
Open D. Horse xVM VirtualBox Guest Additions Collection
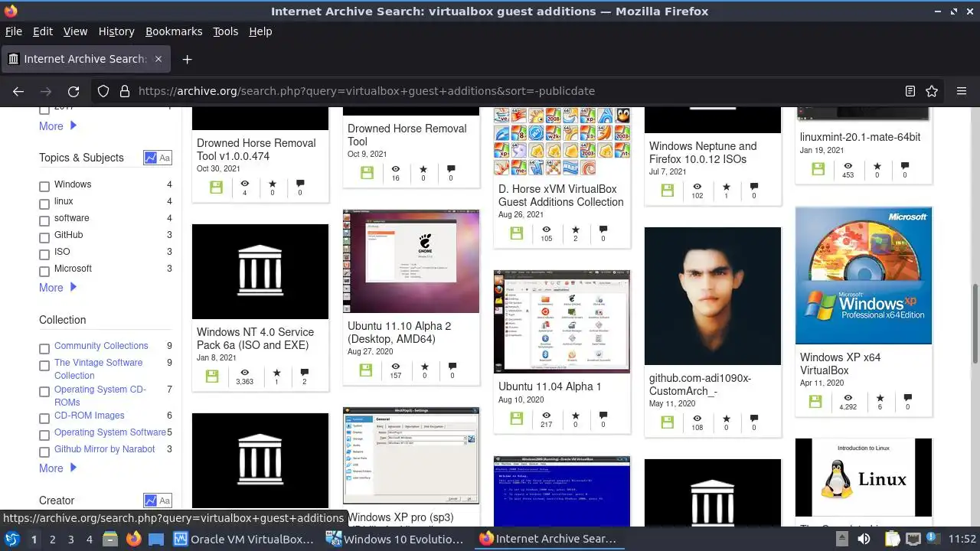(x=560, y=195)
